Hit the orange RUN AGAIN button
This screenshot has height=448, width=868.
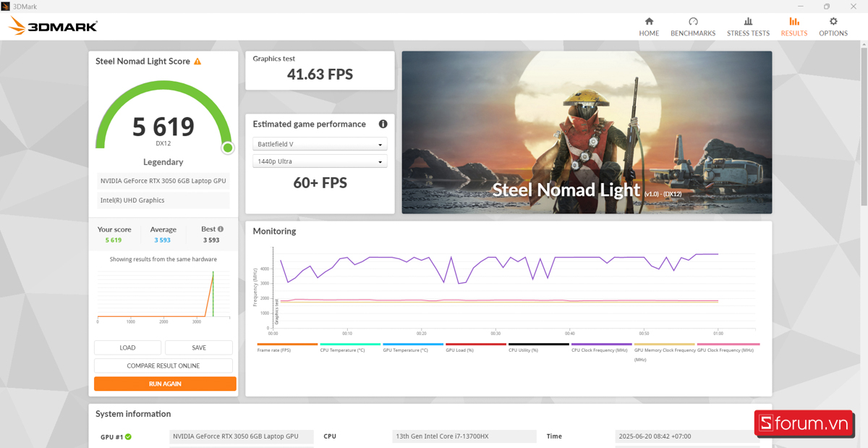[x=165, y=384]
